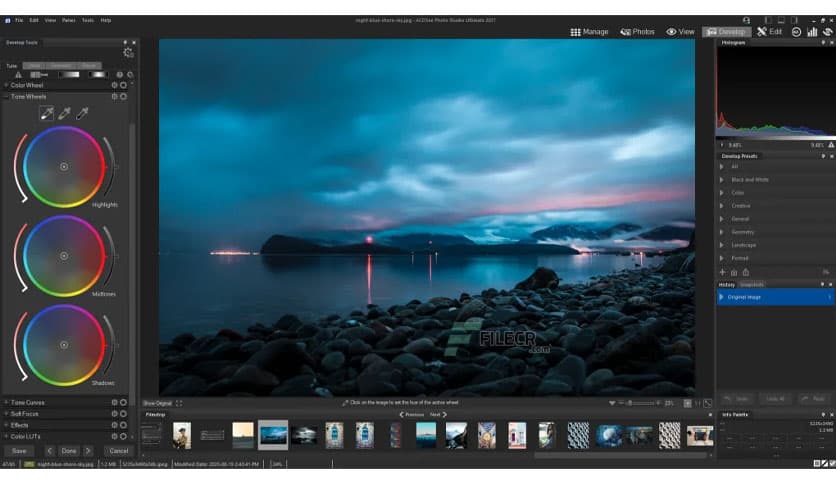This screenshot has height=484, width=836.
Task: Open the Dashboard bar-chart icon
Action: click(812, 32)
